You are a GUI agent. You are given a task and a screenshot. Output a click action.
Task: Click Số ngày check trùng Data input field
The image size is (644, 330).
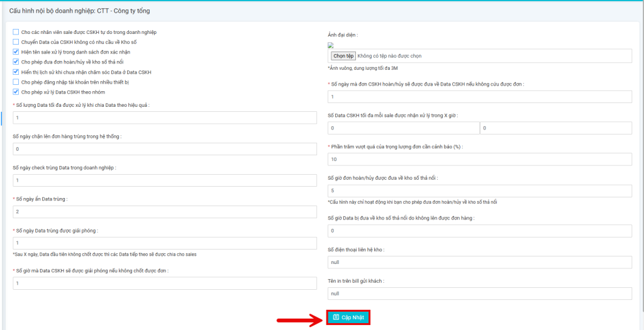[164, 180]
